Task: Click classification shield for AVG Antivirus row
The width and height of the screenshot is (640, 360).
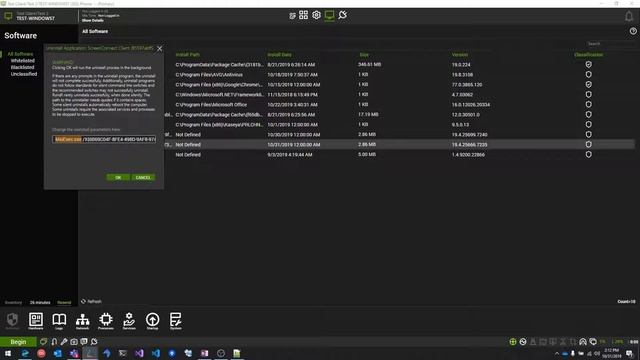Action: coord(589,74)
